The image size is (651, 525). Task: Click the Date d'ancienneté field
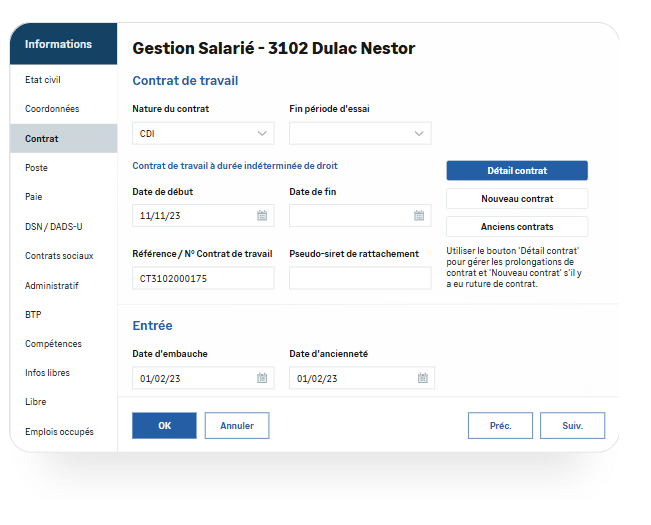[x=362, y=378]
